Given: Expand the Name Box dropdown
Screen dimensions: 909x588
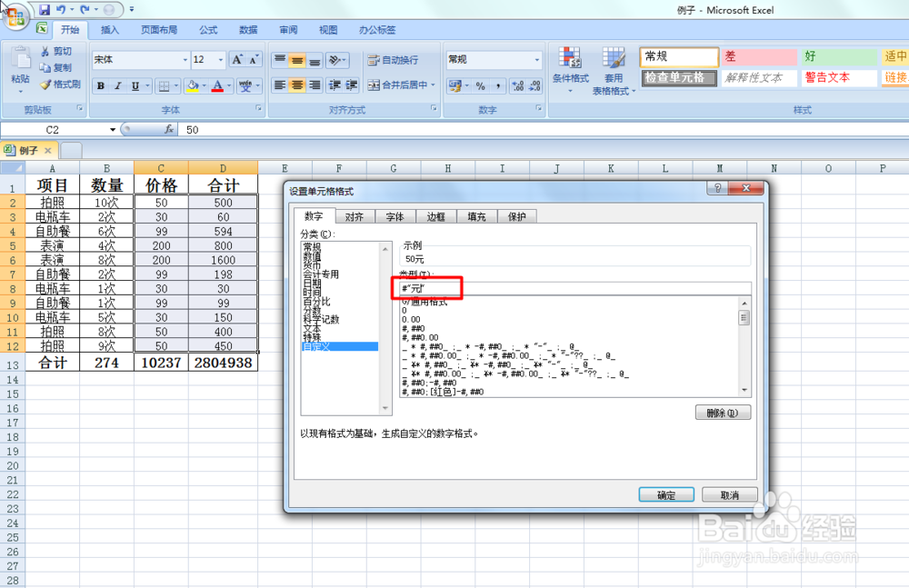Looking at the screenshot, I should click(113, 129).
